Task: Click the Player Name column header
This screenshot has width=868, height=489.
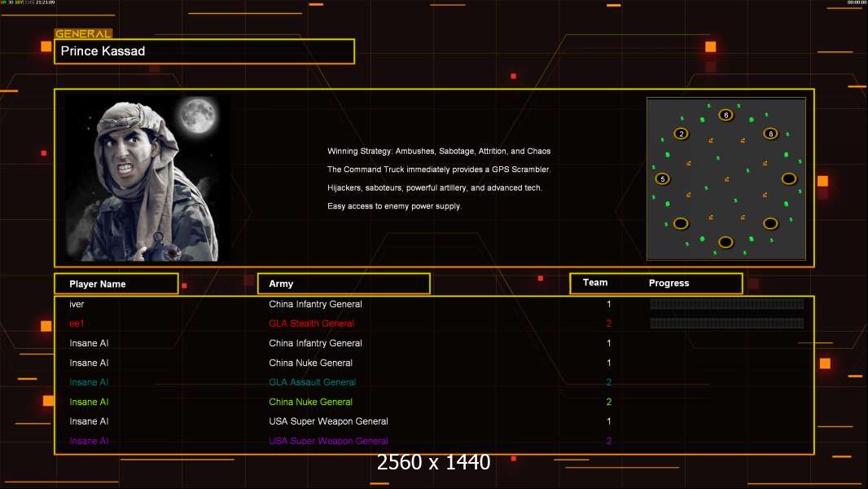Action: tap(116, 284)
